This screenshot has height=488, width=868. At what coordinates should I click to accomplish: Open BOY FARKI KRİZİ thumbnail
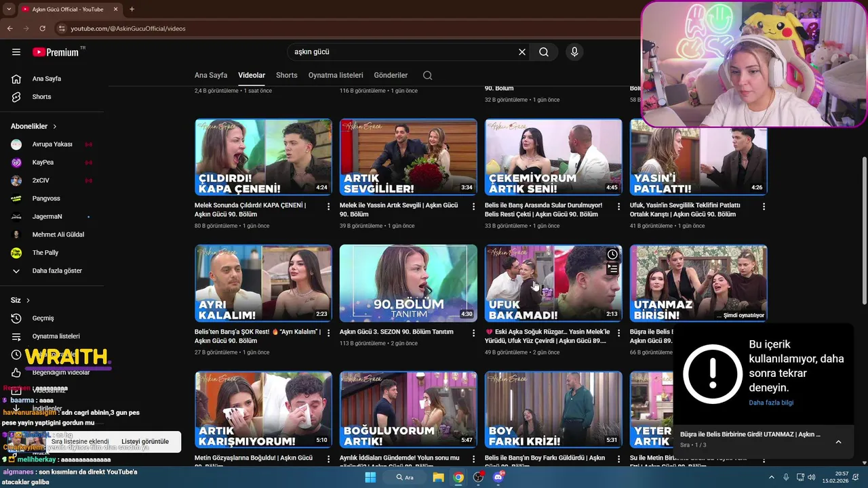[x=553, y=409]
